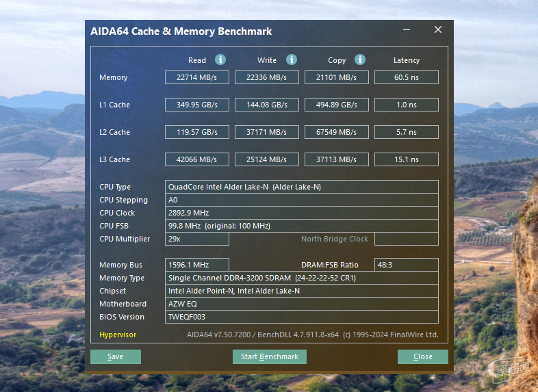Viewport: 538px width, 392px height.
Task: Click the L2 Cache row label
Action: (114, 133)
